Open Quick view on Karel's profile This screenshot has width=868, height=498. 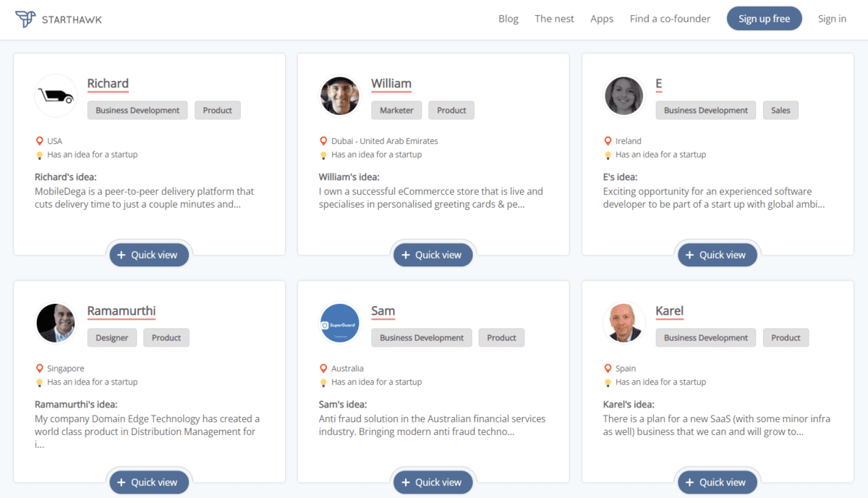[717, 481]
